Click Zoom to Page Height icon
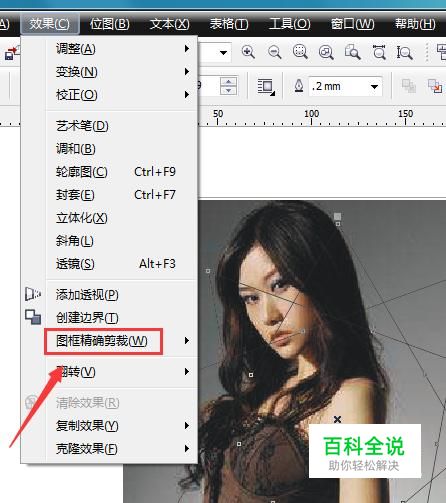 (404, 52)
